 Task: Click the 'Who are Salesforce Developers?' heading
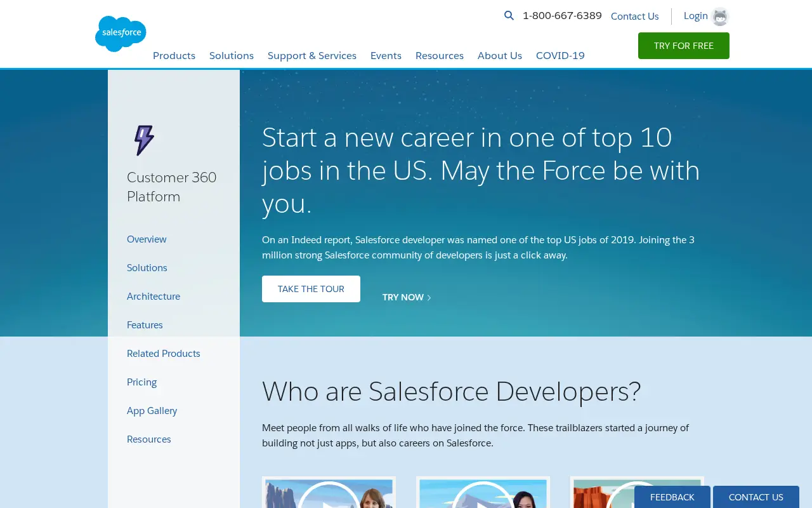(x=452, y=391)
